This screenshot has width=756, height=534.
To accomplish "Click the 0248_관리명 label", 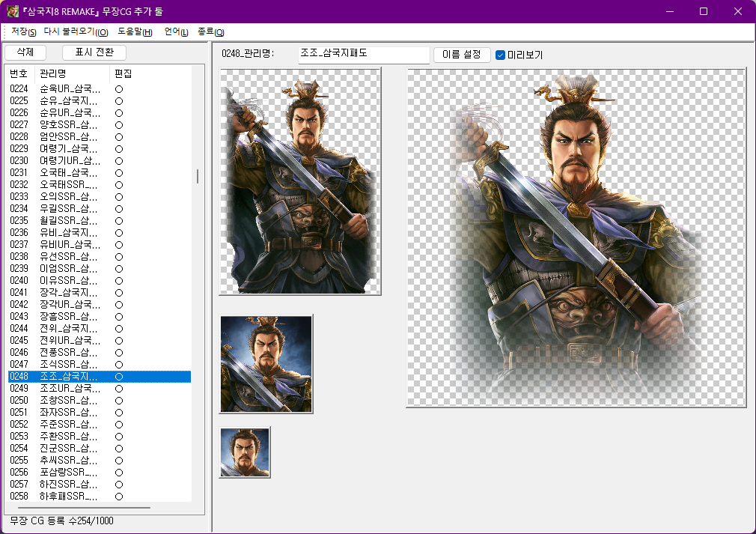I will click(248, 53).
